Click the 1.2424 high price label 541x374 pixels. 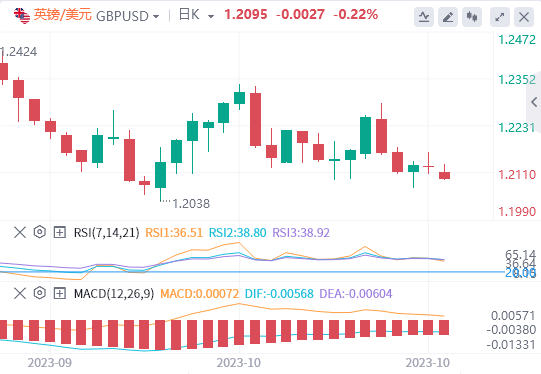pos(19,52)
